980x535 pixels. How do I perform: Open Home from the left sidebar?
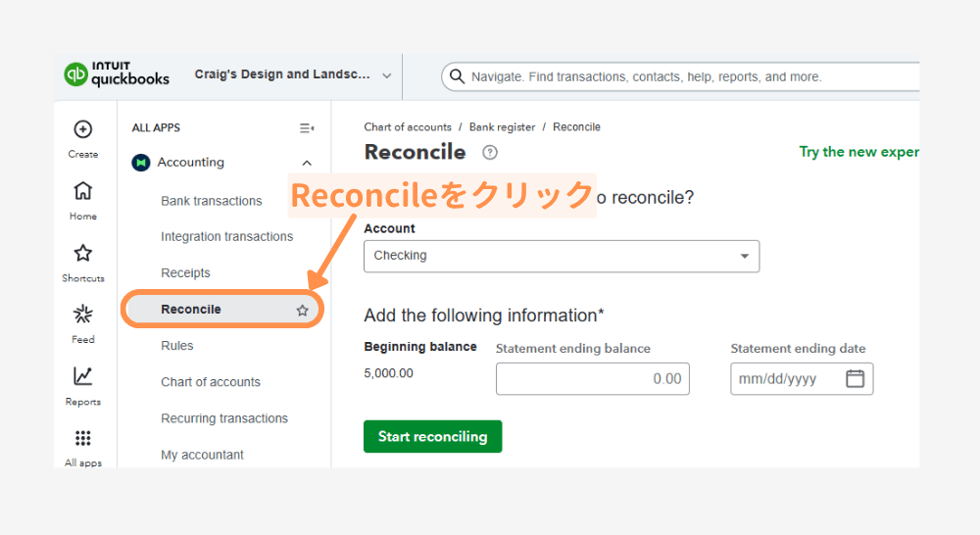pos(83,192)
